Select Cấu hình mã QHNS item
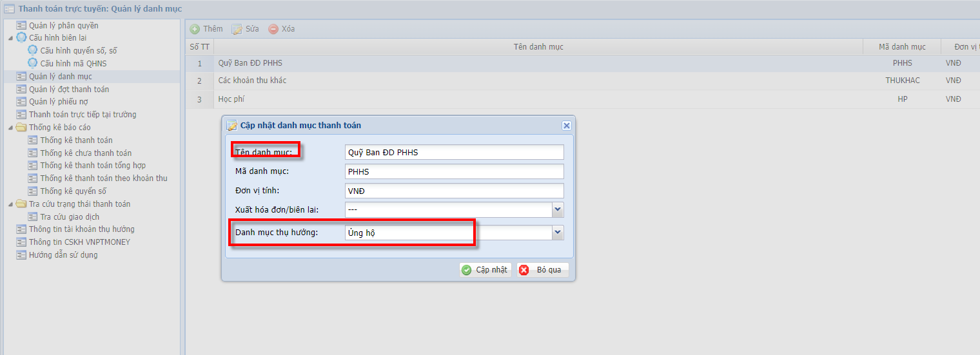 coord(73,64)
